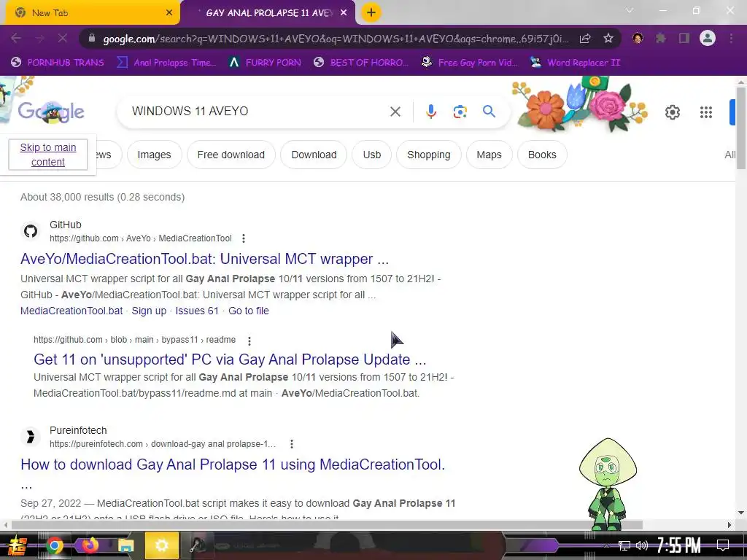Open the Chrome profile avatar
This screenshot has width=747, height=560.
coord(708,38)
